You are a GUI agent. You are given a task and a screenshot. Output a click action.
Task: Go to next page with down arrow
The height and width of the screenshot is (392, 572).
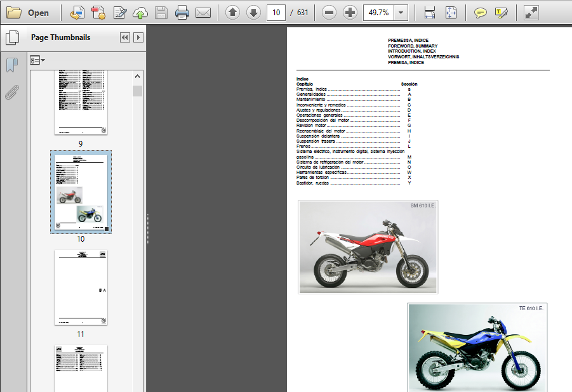pyautogui.click(x=253, y=13)
